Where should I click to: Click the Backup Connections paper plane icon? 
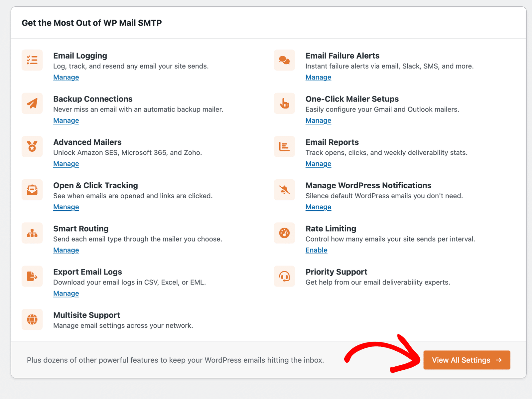pyautogui.click(x=32, y=103)
